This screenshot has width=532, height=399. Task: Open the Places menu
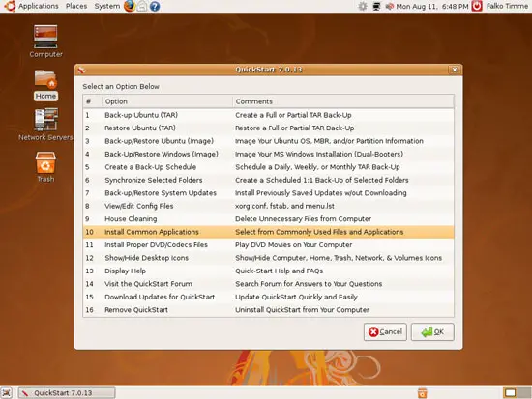tap(76, 6)
